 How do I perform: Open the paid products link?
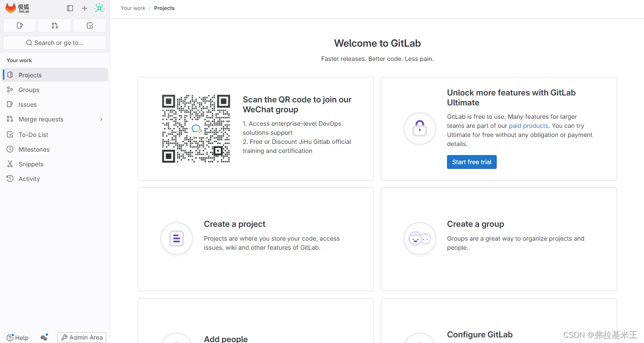(529, 126)
